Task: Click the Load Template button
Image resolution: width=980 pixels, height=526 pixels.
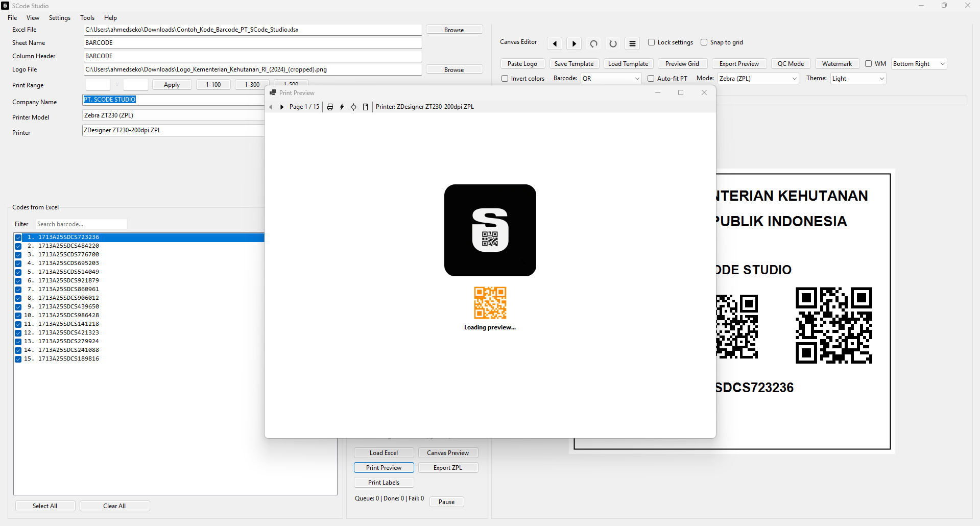Action: coord(628,64)
